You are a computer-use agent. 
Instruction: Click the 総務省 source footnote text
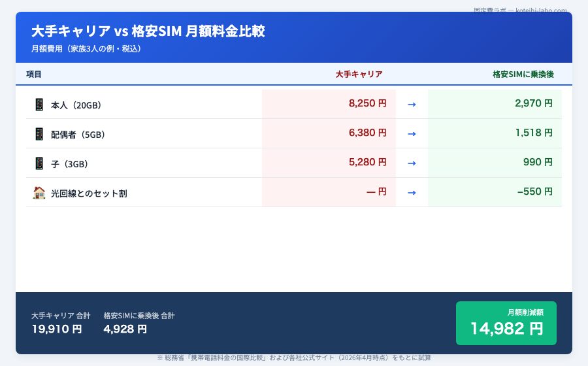(x=294, y=358)
